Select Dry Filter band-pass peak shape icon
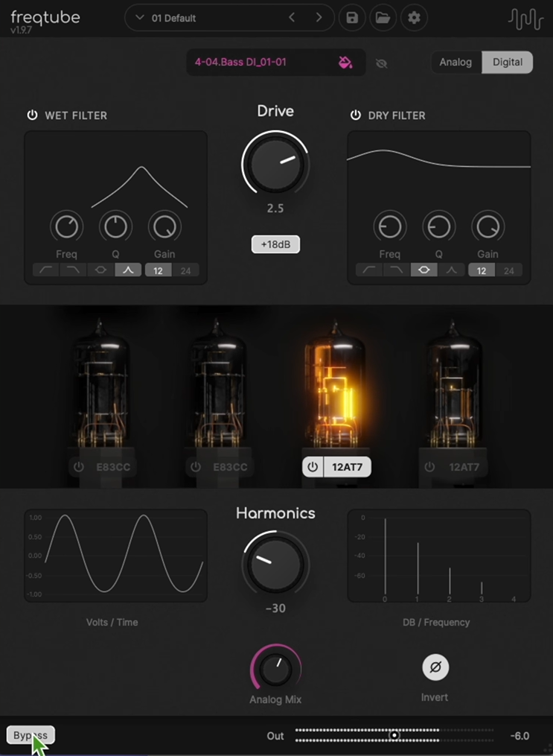 coord(451,270)
